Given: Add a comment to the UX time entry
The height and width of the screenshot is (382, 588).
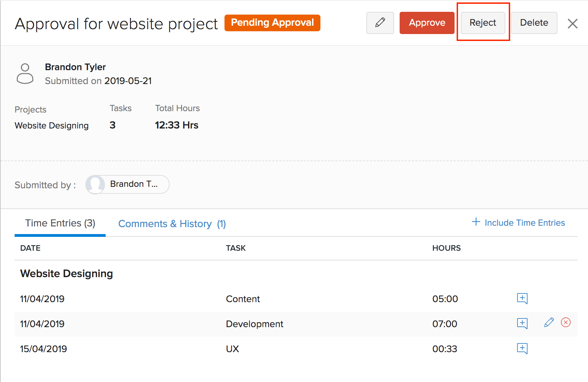Looking at the screenshot, I should pyautogui.click(x=522, y=349).
